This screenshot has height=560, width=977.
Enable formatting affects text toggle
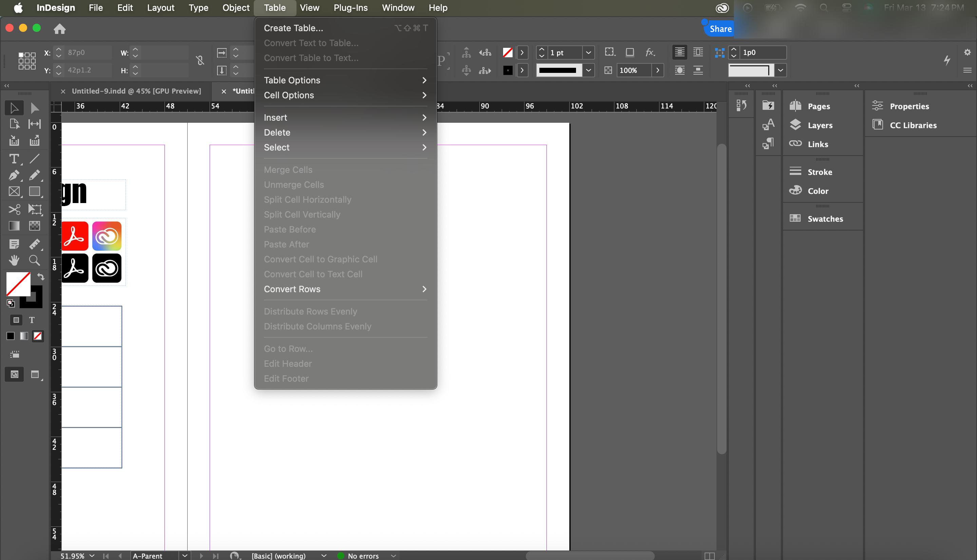click(32, 320)
